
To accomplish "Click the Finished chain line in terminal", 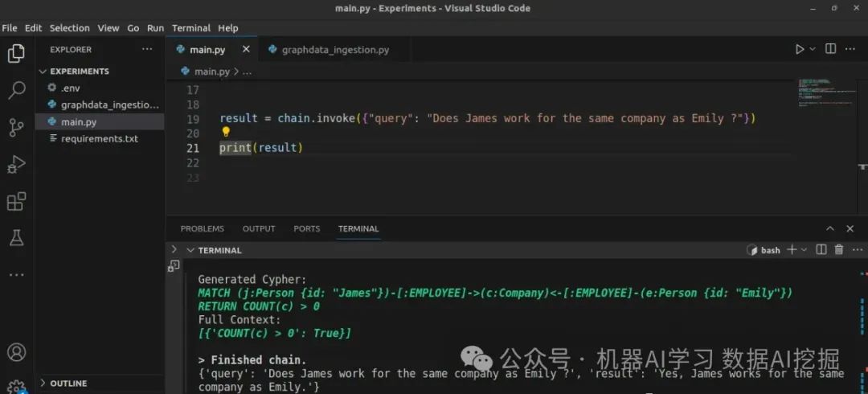I will (252, 360).
